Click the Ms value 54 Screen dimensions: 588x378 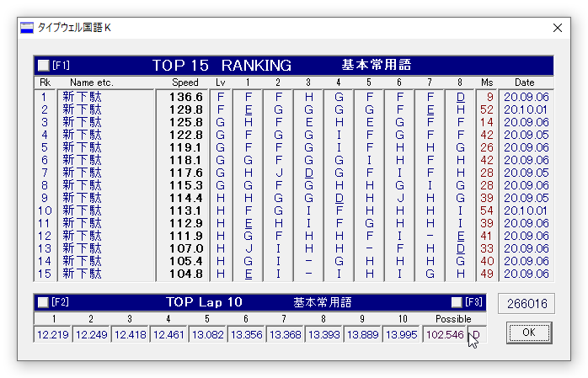pyautogui.click(x=487, y=210)
